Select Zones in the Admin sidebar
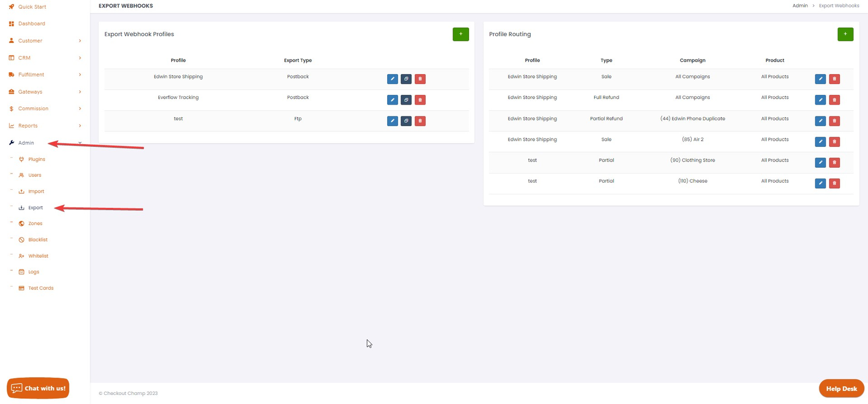The height and width of the screenshot is (404, 868). 34,223
